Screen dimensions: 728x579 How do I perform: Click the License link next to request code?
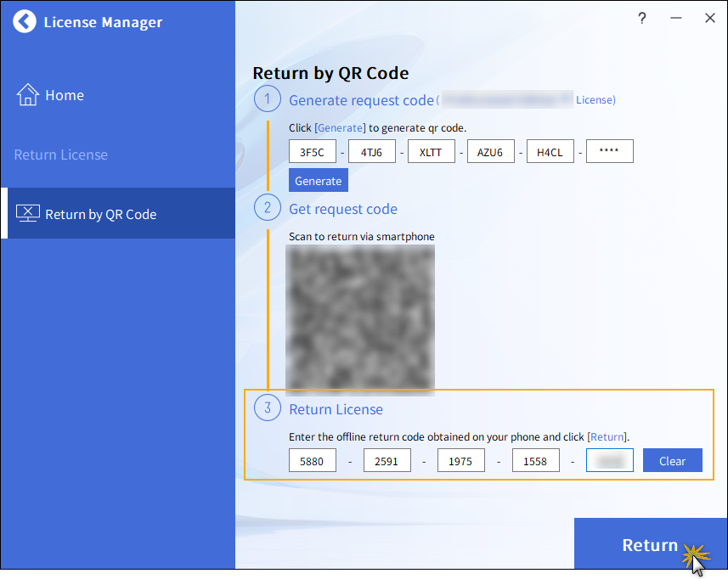click(595, 100)
